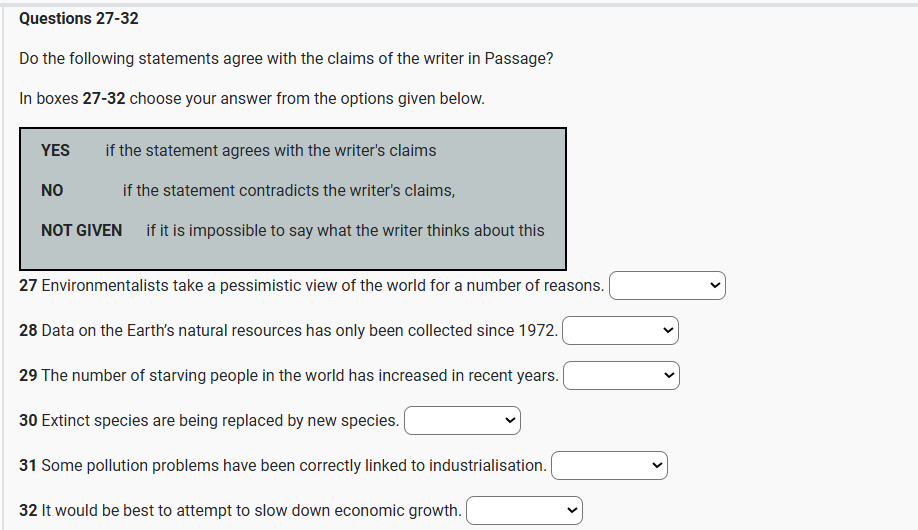Expand the answer list for question 30
Image resolution: width=918 pixels, height=530 pixels.
tap(462, 421)
